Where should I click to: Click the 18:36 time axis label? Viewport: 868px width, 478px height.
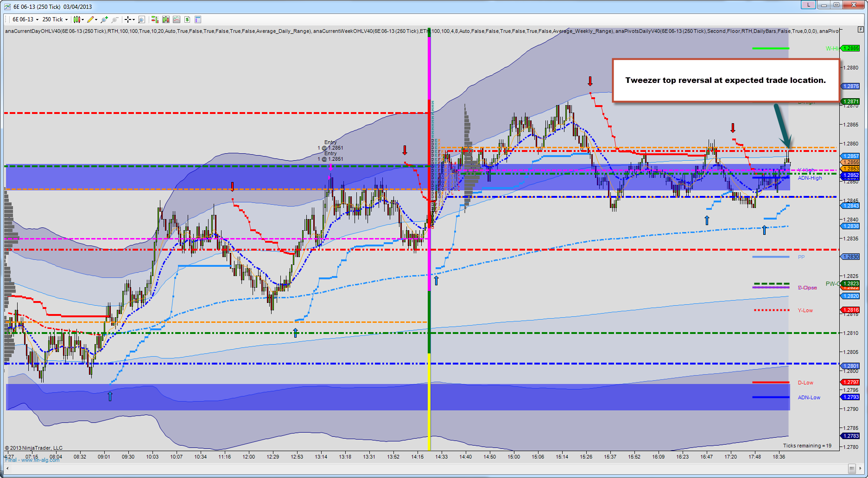779,457
